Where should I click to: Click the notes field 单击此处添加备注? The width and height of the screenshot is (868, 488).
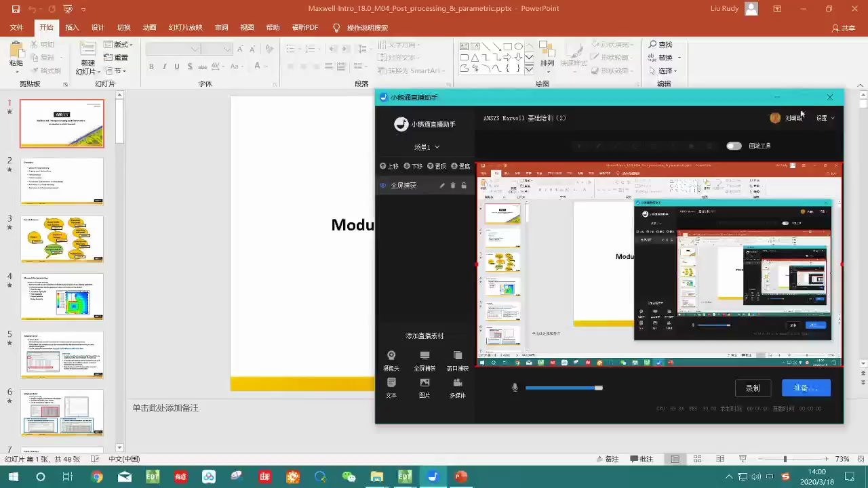[x=165, y=408]
